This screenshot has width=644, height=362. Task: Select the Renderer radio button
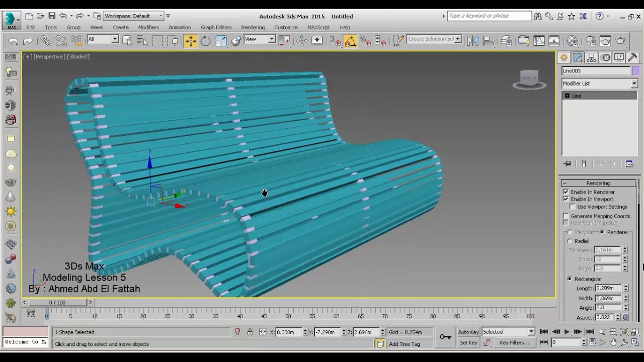[x=602, y=232]
